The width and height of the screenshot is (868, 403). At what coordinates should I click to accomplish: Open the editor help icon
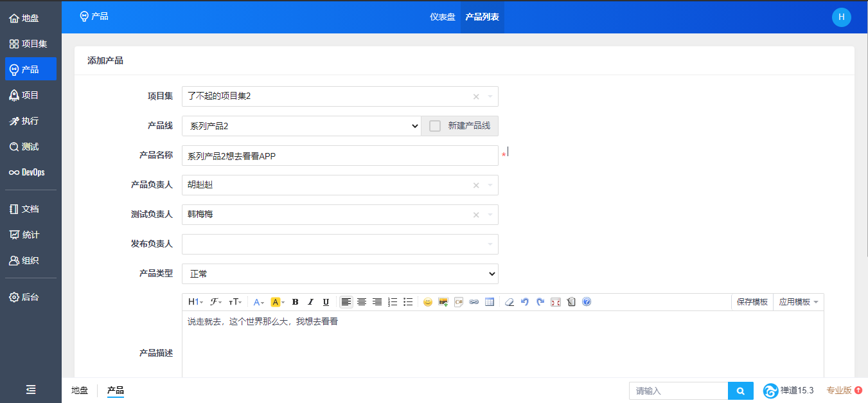587,302
